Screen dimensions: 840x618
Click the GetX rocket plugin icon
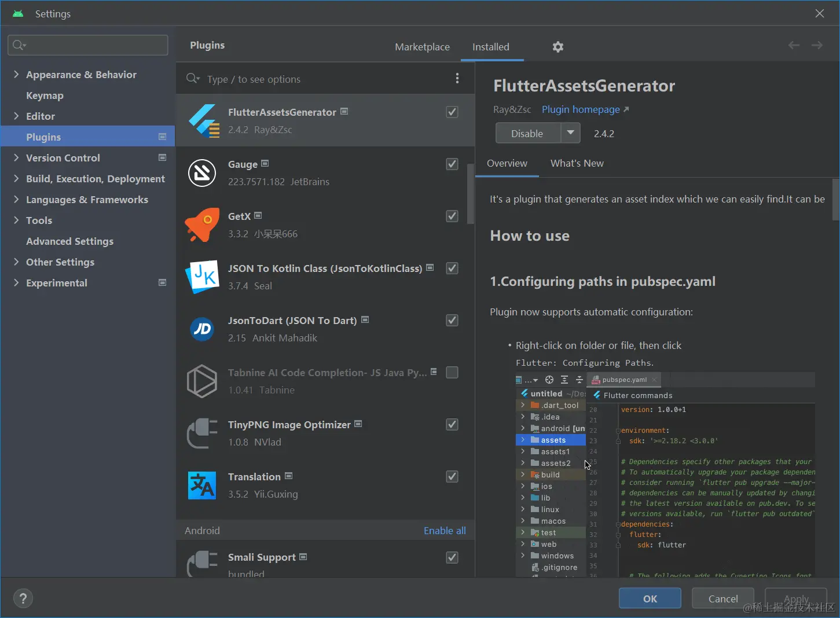point(202,225)
